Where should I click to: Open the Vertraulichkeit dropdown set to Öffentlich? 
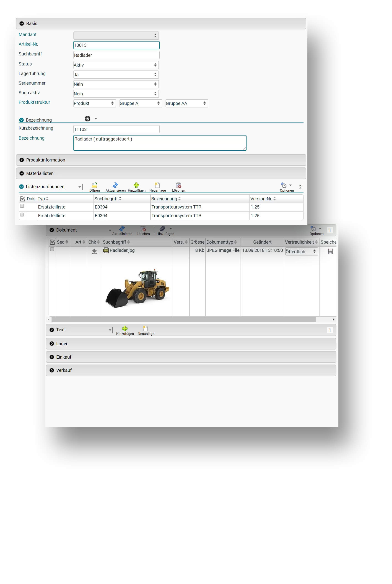tap(301, 251)
